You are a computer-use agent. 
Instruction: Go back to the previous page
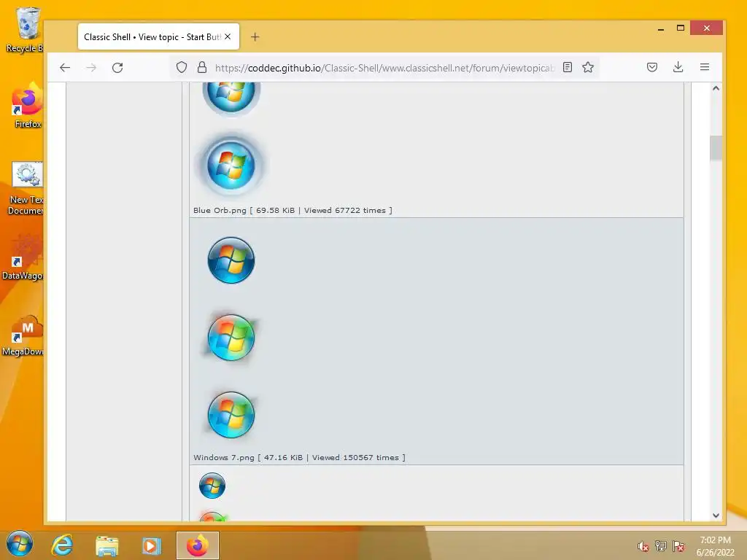tap(65, 68)
